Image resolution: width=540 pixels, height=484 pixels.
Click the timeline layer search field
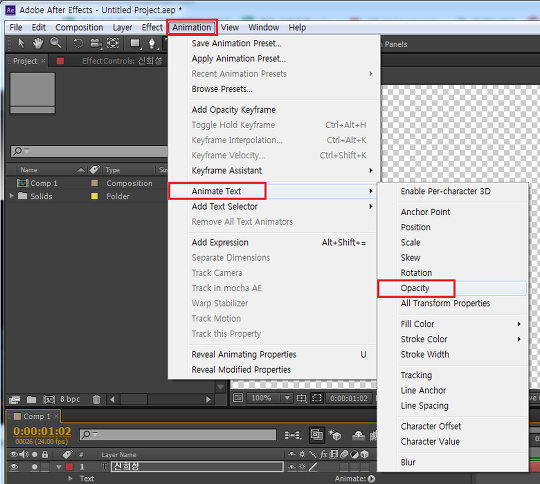click(x=178, y=434)
